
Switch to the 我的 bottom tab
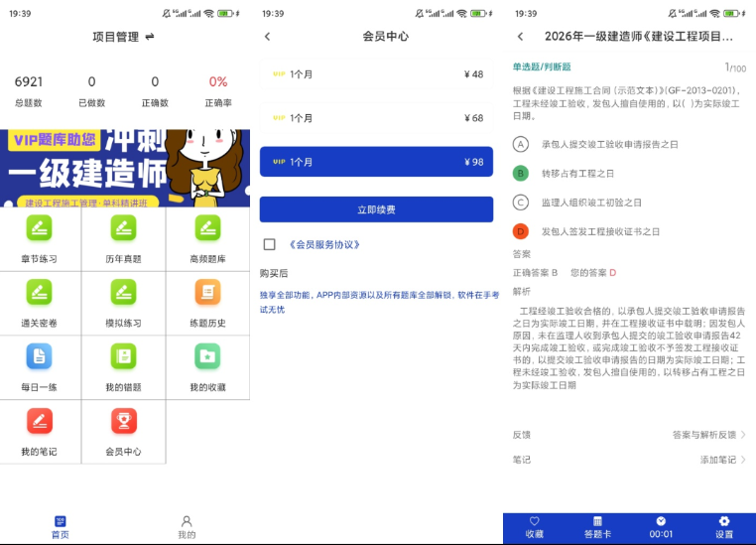pyautogui.click(x=187, y=527)
